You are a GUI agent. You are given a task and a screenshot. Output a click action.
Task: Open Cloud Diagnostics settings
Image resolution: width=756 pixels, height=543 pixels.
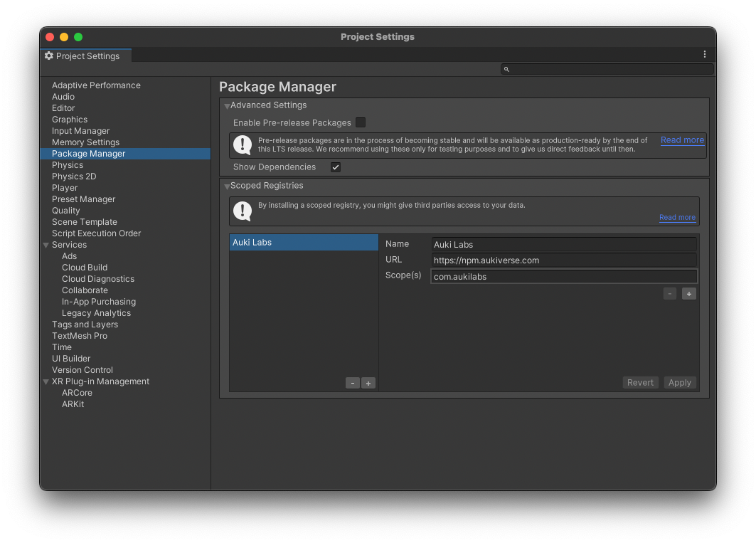point(98,279)
